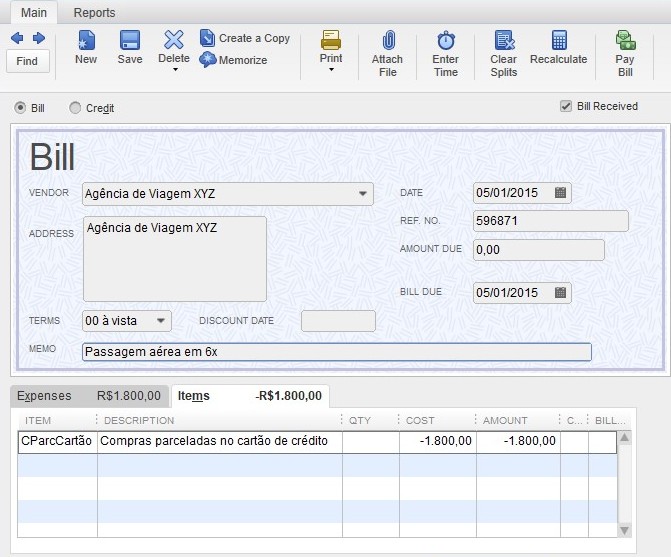Save the bill with the Save icon
671x557 pixels.
point(130,41)
